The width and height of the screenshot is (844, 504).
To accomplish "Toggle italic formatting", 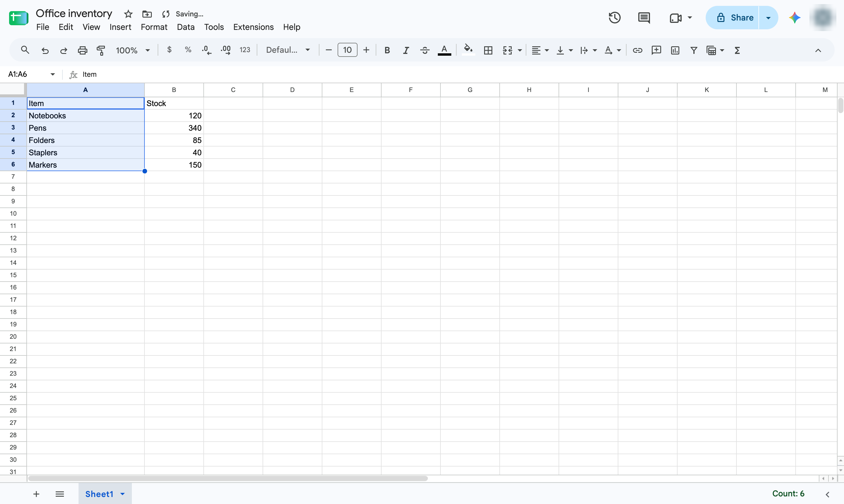I will (406, 50).
